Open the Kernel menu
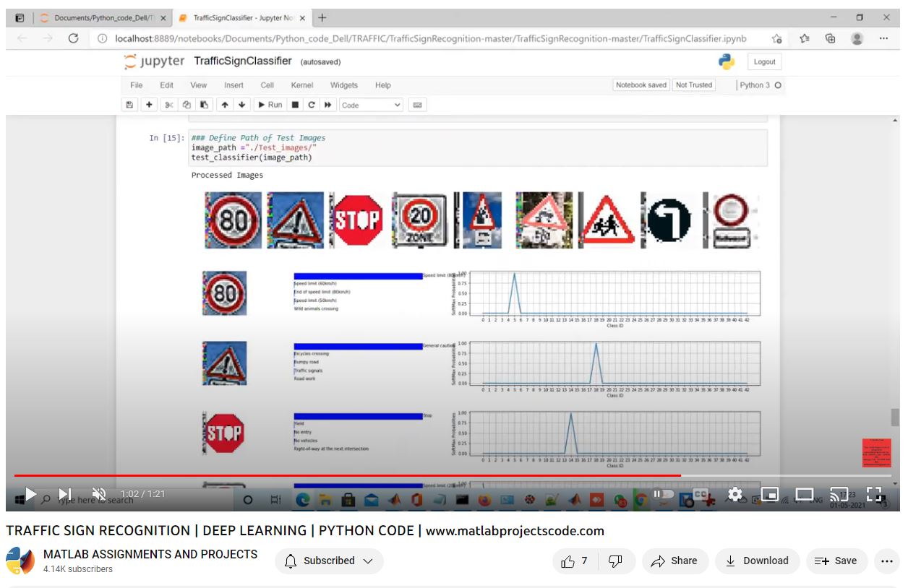The image size is (908, 588). (302, 85)
